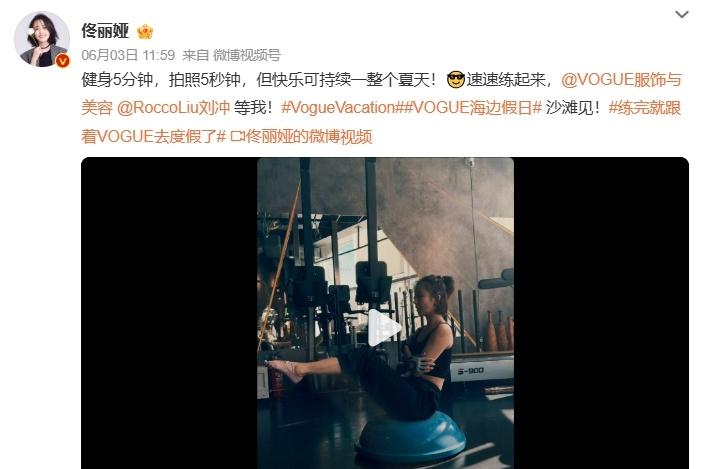Open 佟丽娅's profile avatar
Image resolution: width=710 pixels, height=469 pixels.
(42, 39)
